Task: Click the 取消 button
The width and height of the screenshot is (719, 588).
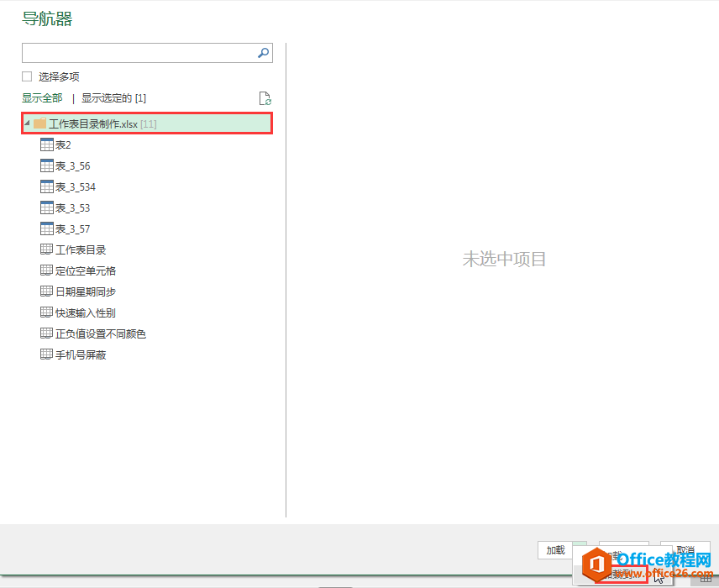Action: point(685,549)
